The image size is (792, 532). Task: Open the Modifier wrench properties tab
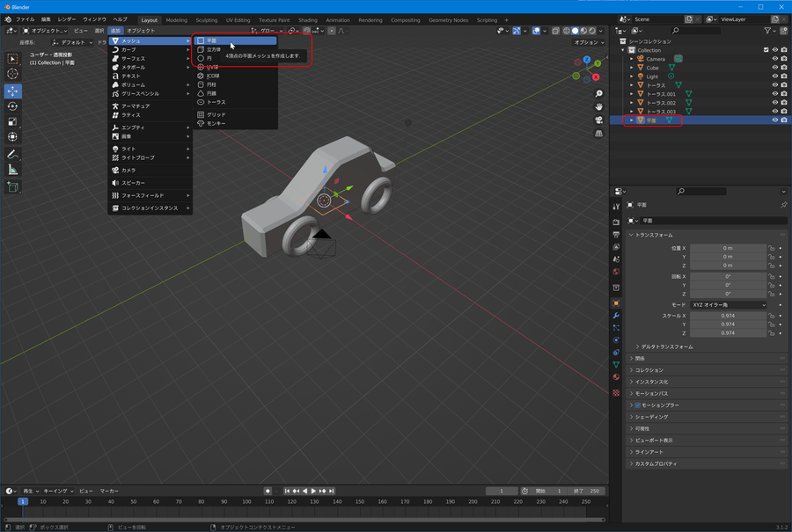click(616, 315)
